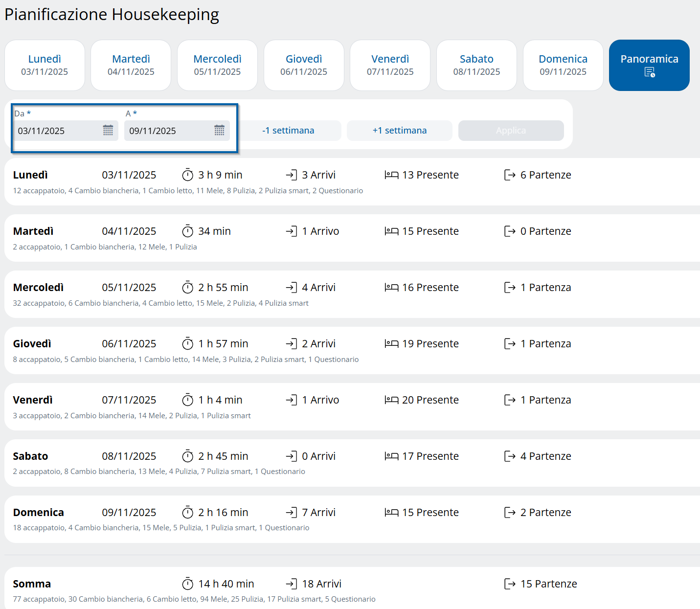The width and height of the screenshot is (700, 609).
Task: Click the arrivals icon in Martedì row
Action: click(292, 231)
